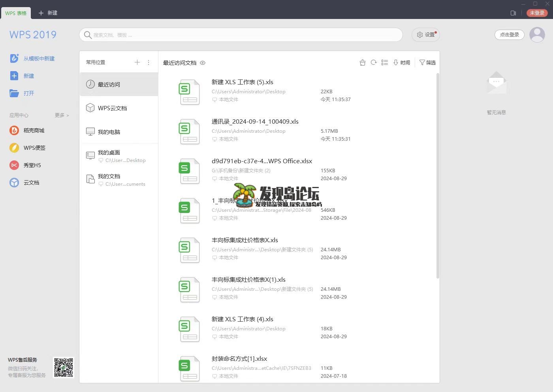Click the red 未登录 button

tap(537, 13)
